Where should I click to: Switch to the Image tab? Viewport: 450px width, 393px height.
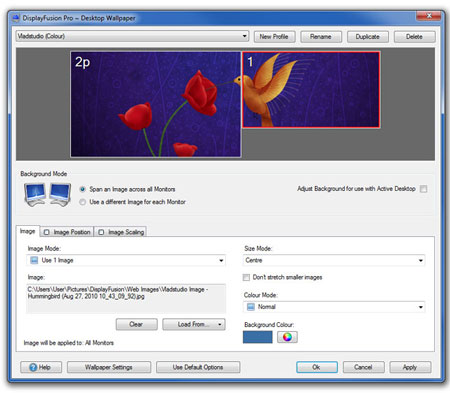coord(27,231)
